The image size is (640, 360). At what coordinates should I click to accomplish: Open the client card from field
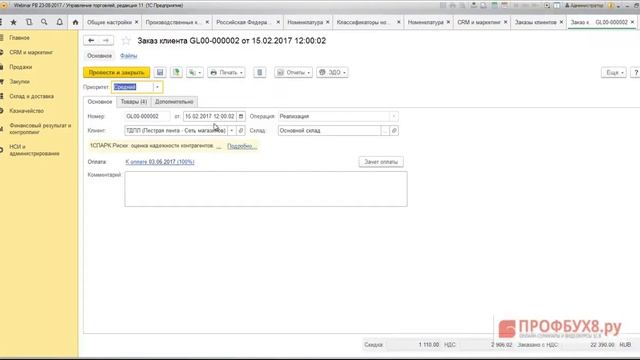pos(241,131)
